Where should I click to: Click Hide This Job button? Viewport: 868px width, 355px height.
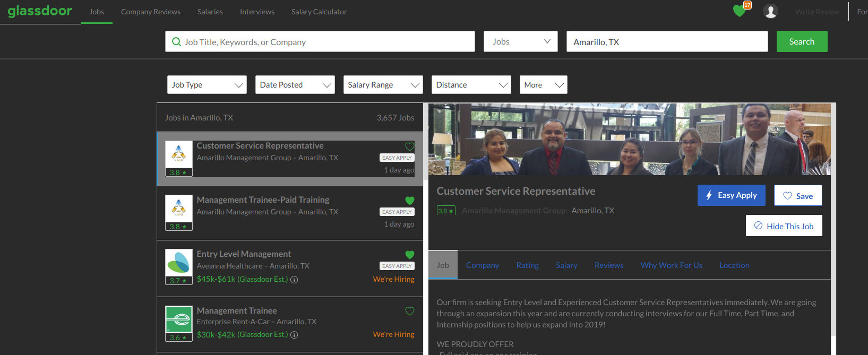tap(784, 226)
